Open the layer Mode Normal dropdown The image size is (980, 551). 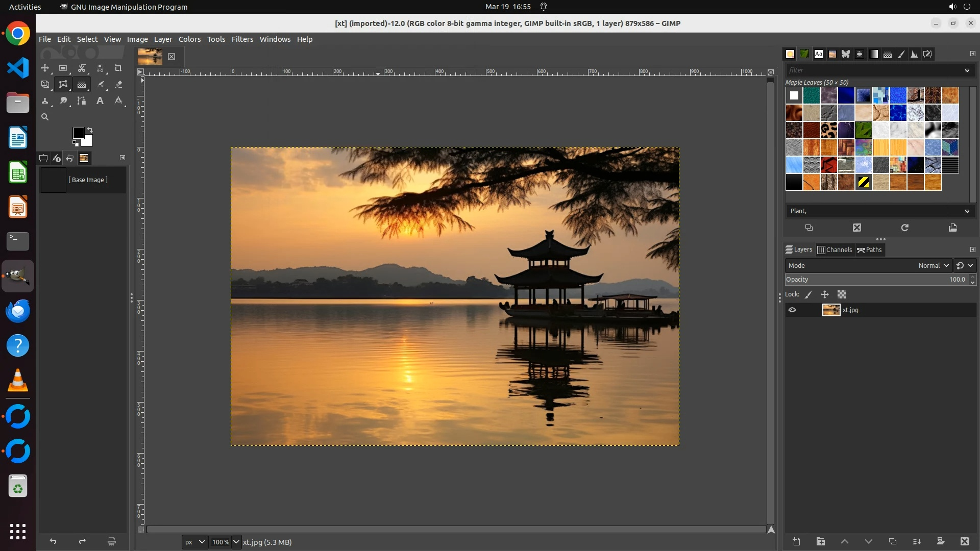pos(933,265)
